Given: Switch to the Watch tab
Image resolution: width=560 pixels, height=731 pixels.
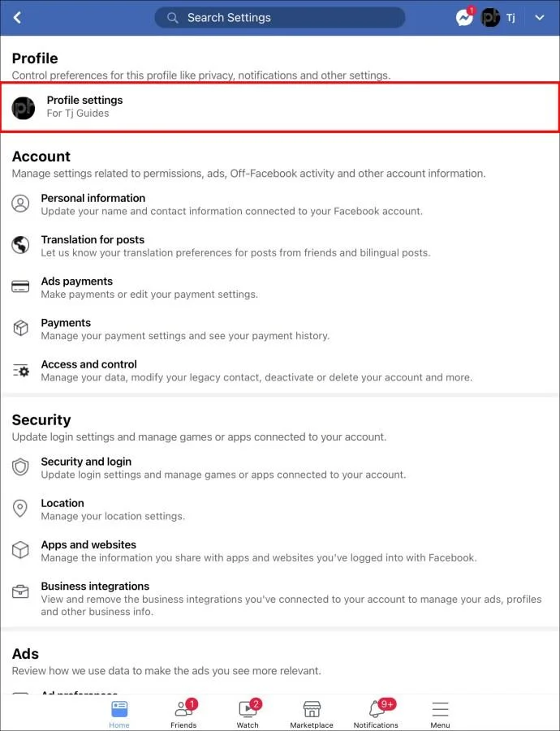Looking at the screenshot, I should (x=248, y=713).
